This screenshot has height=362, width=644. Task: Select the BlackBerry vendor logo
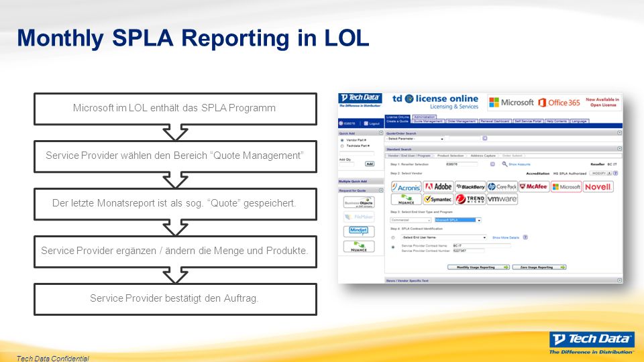470,187
